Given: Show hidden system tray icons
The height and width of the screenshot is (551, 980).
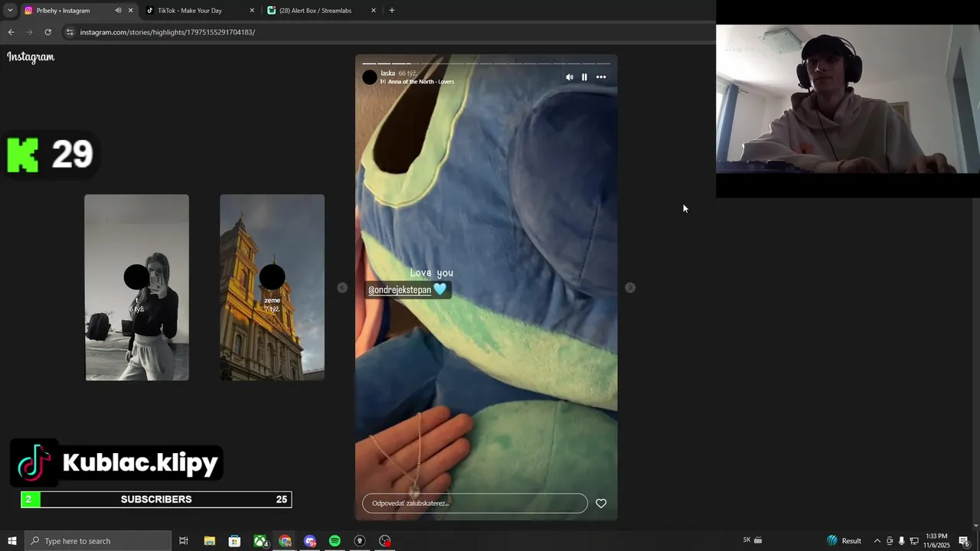Looking at the screenshot, I should pyautogui.click(x=877, y=541).
